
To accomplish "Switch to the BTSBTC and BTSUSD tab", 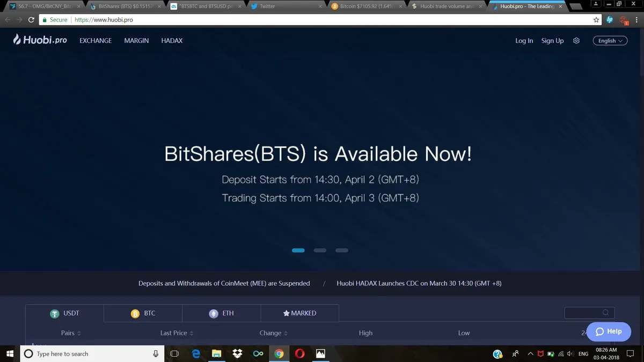I will (205, 6).
